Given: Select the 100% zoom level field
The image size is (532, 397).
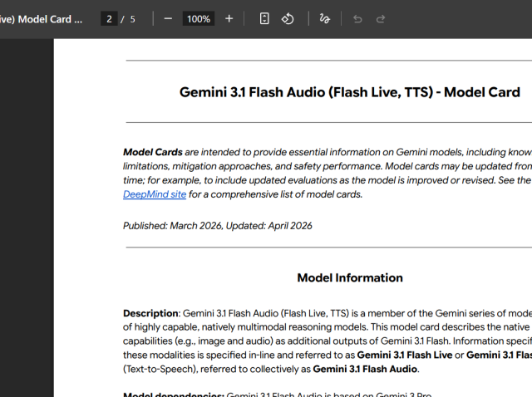Looking at the screenshot, I should click(199, 19).
